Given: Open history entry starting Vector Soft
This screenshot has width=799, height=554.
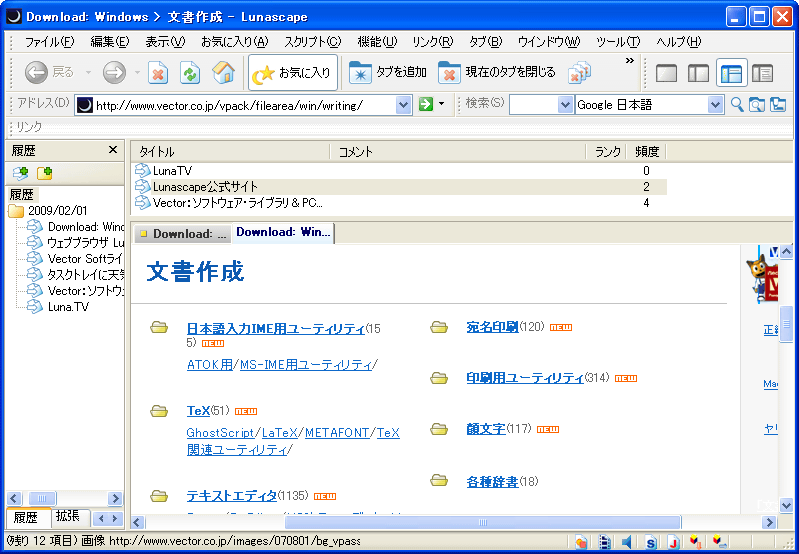Looking at the screenshot, I should click(x=75, y=258).
